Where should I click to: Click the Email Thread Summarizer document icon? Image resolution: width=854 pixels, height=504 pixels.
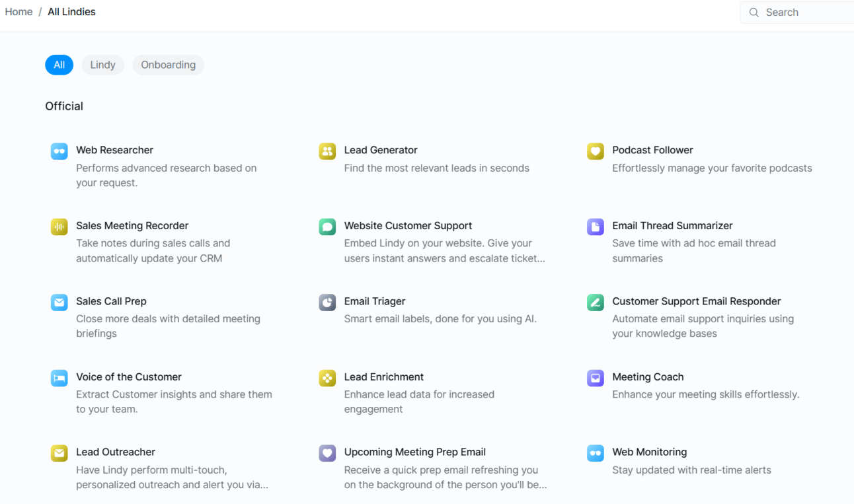tap(596, 227)
